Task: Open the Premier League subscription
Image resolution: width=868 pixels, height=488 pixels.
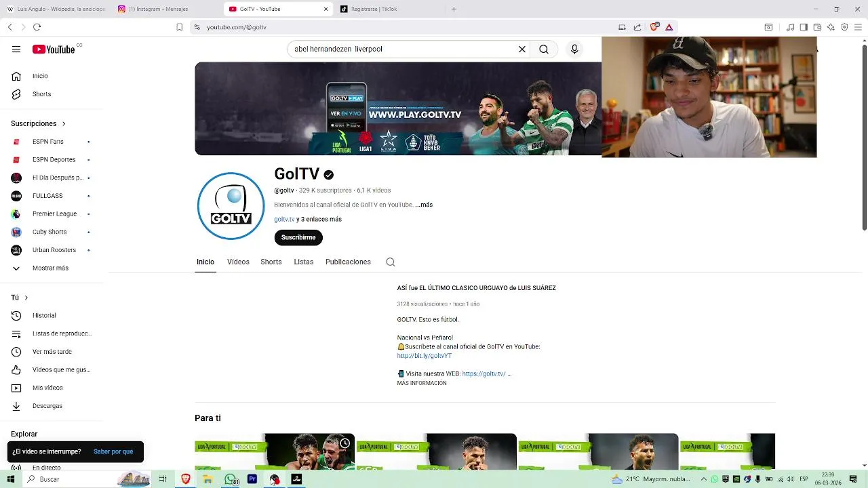Action: click(x=54, y=214)
